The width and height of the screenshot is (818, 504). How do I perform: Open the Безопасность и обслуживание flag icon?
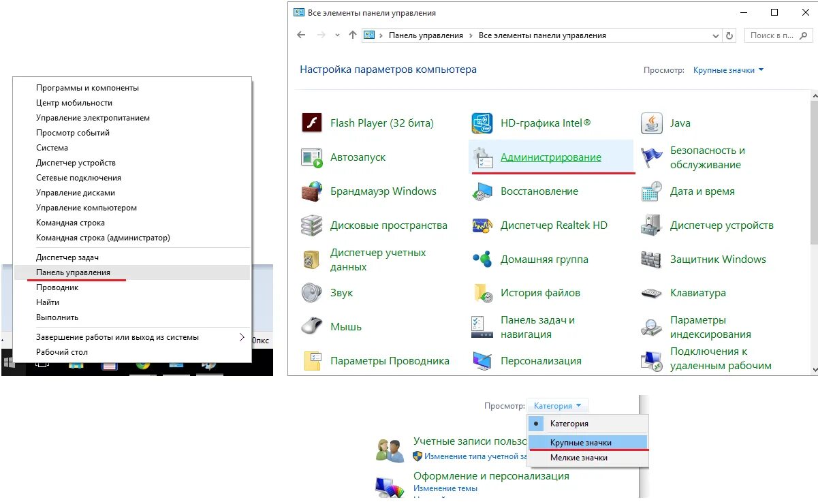(652, 157)
